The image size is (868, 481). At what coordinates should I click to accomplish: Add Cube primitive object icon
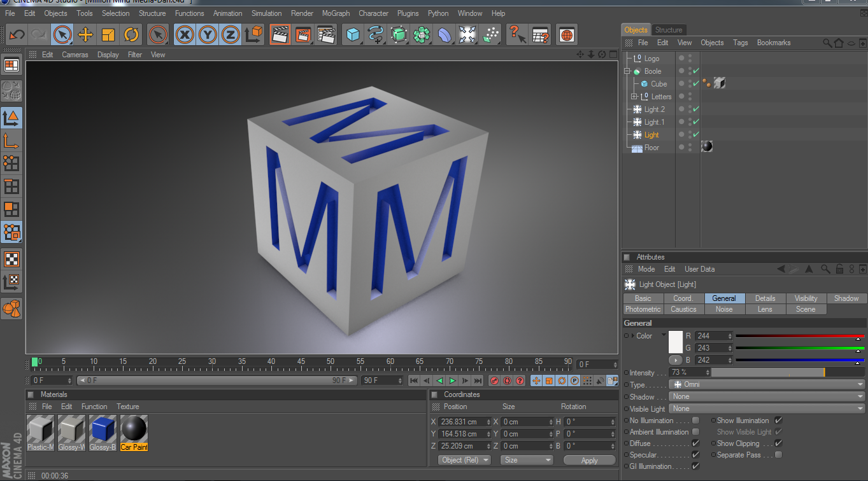tap(353, 34)
